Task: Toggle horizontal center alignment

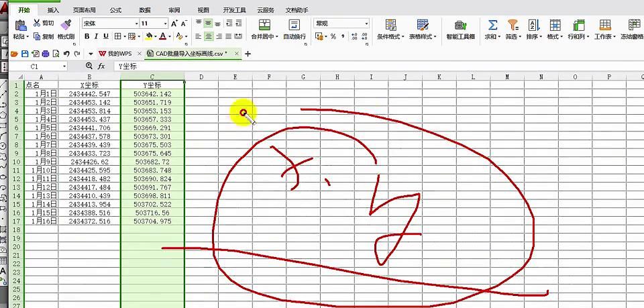Action: (209, 36)
